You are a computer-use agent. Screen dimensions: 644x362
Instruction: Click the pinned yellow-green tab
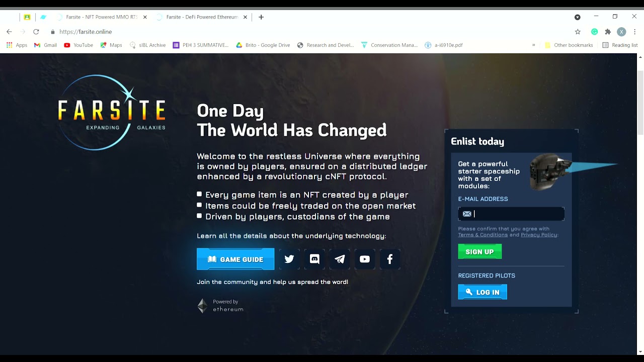click(x=27, y=17)
